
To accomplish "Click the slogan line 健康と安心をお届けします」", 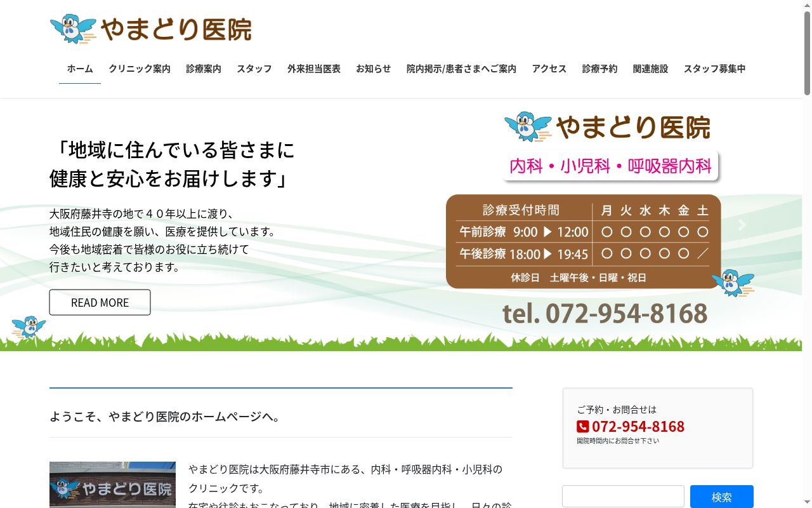I will (x=169, y=178).
